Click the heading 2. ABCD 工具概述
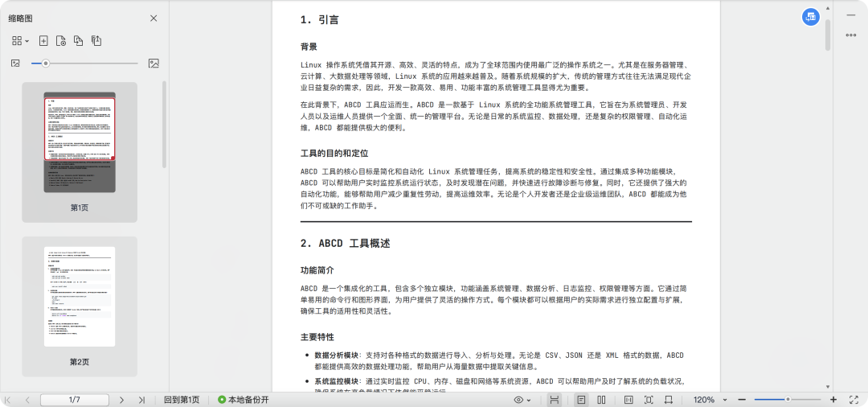The height and width of the screenshot is (407, 868). [345, 243]
